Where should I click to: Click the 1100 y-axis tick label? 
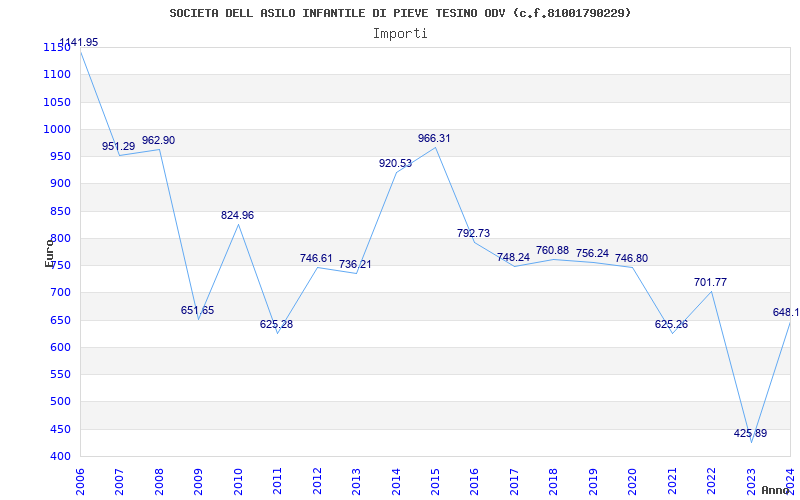[57, 74]
